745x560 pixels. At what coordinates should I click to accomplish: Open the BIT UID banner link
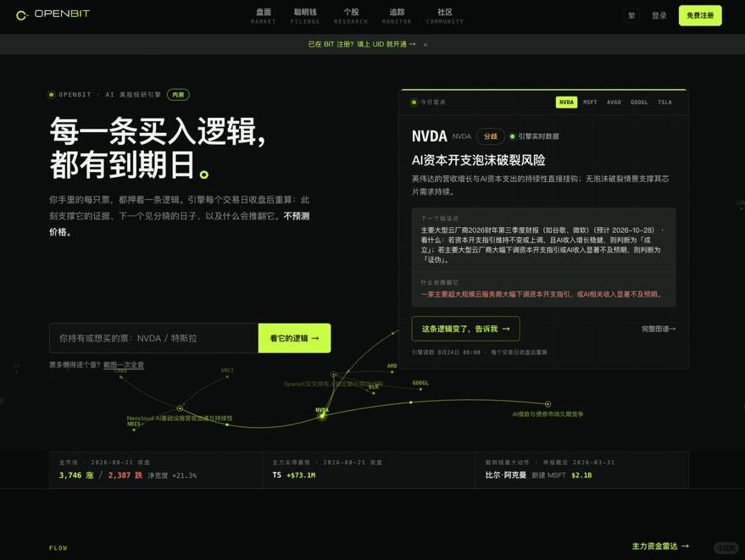pos(362,44)
